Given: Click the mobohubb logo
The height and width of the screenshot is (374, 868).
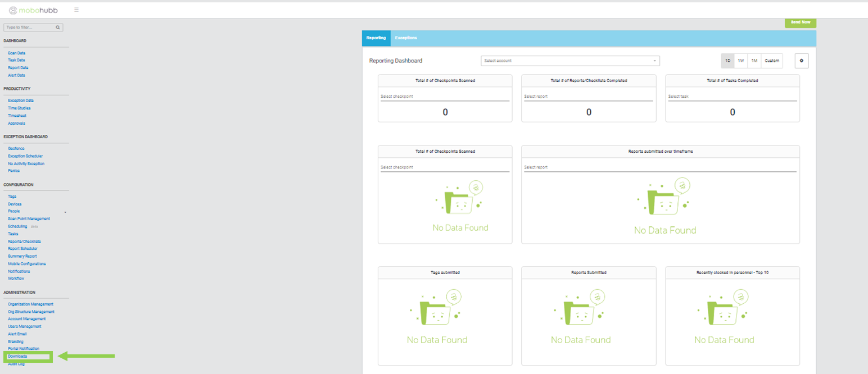Looking at the screenshot, I should pyautogui.click(x=33, y=10).
